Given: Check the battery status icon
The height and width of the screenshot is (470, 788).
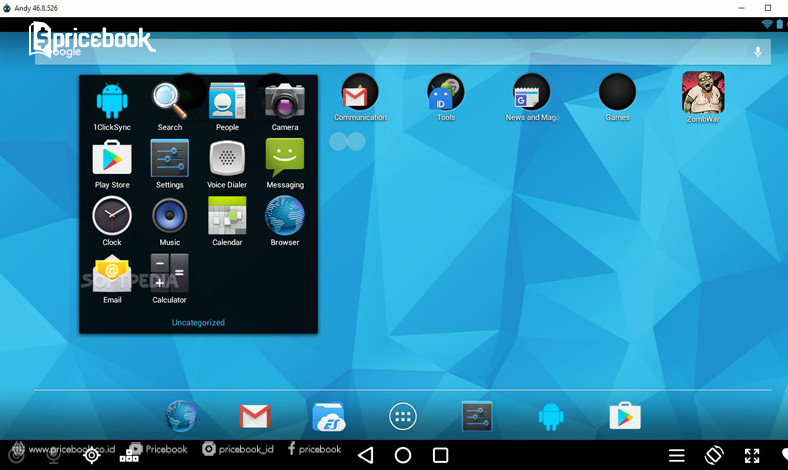Looking at the screenshot, I should 780,24.
